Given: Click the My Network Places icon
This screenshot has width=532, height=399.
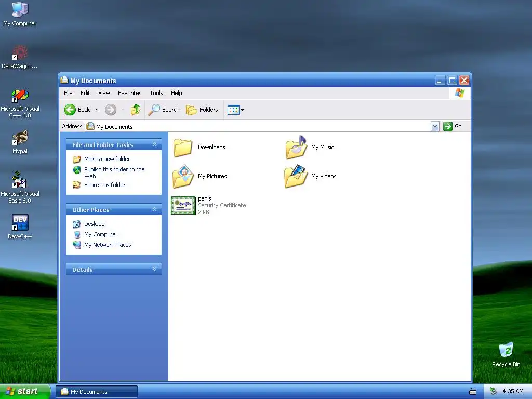Looking at the screenshot, I should click(x=77, y=245).
